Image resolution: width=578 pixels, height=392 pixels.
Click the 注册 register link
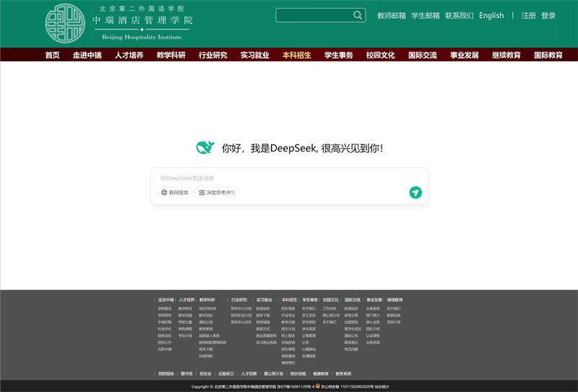coord(529,15)
